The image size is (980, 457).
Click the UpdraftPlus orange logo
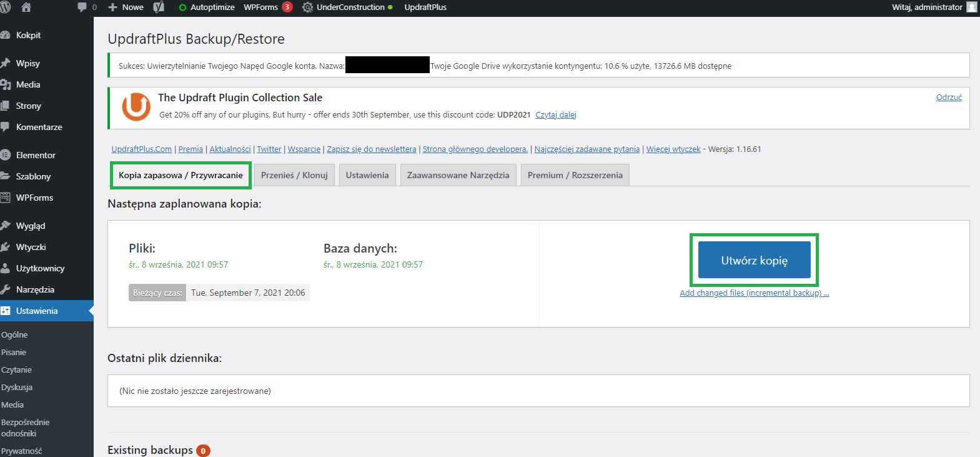[x=136, y=107]
